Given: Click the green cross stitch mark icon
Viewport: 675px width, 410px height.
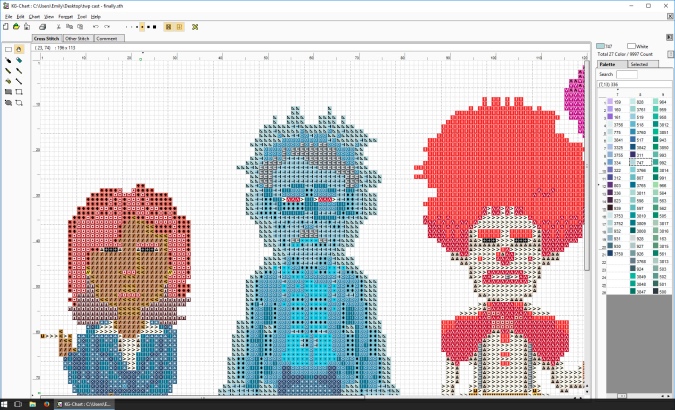Looking at the screenshot, I should click(195, 27).
